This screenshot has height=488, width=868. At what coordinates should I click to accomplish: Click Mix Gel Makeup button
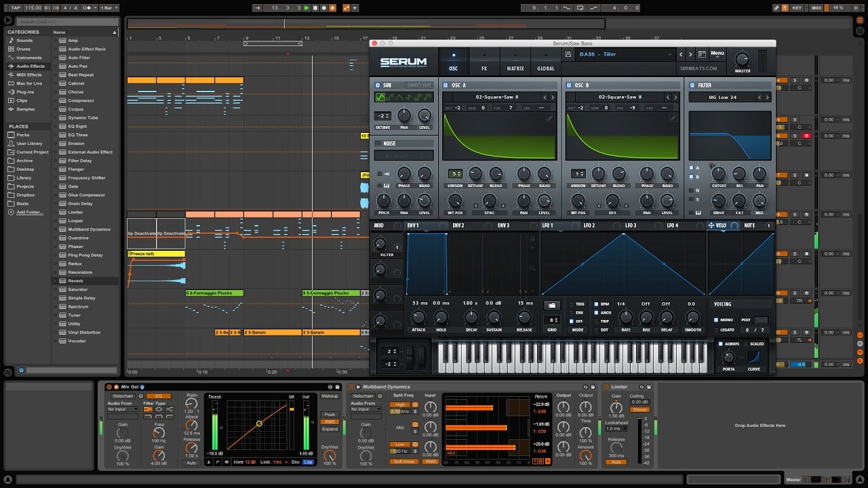coord(330,396)
